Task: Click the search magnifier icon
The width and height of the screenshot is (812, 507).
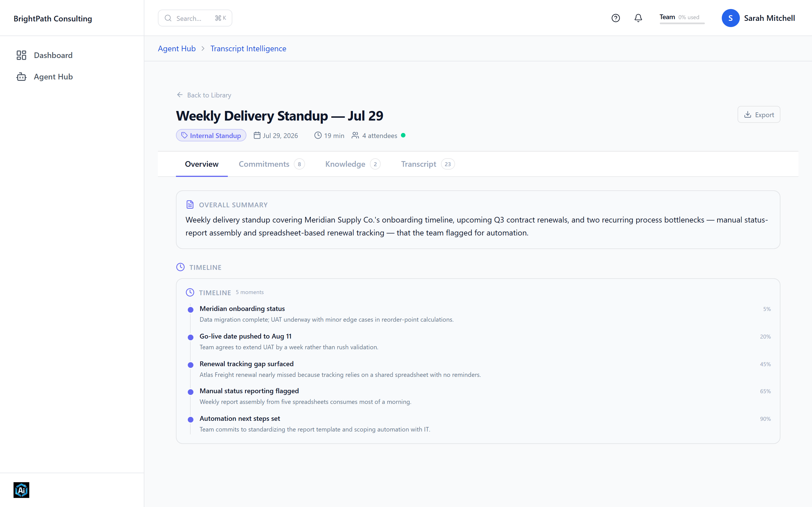Action: click(x=168, y=18)
